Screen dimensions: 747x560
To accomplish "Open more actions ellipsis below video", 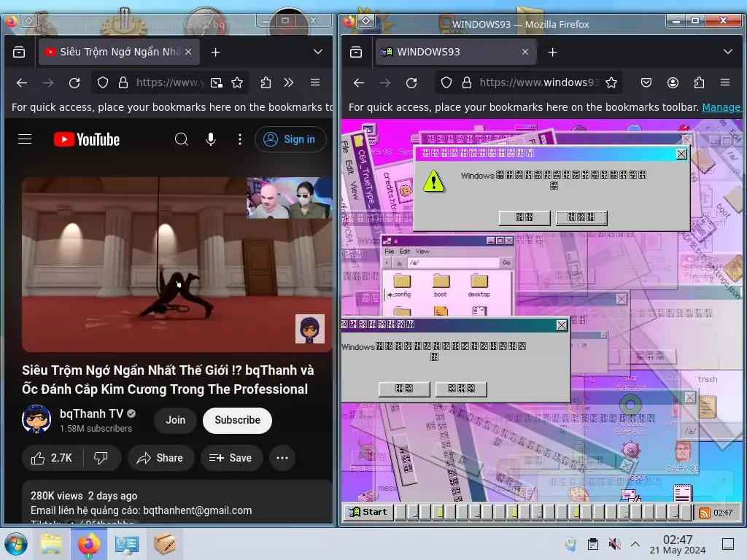I will 282,458.
